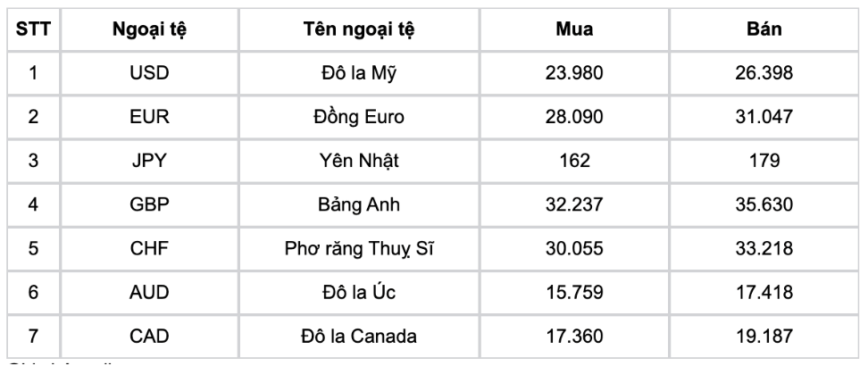
Task: Click the AUD sell rate 17.418
Action: pos(764,292)
